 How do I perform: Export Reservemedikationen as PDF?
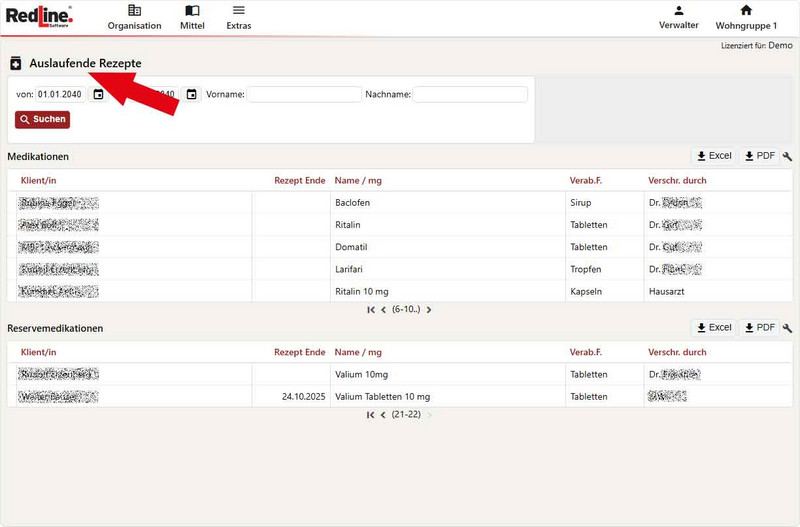point(760,328)
